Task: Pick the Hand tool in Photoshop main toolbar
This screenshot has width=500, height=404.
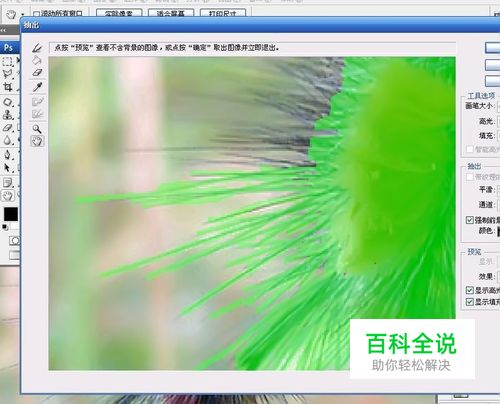Action: click(7, 196)
